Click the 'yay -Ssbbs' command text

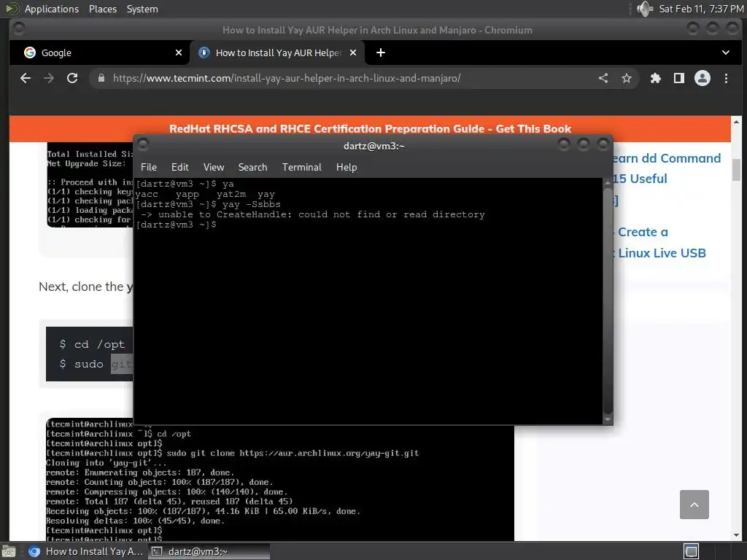[251, 204]
